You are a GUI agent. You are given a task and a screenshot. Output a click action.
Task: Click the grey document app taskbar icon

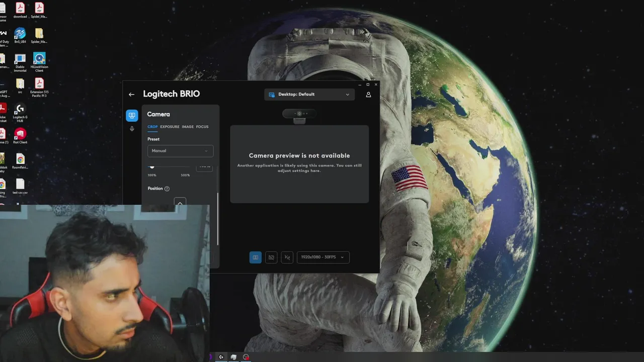pos(233,357)
